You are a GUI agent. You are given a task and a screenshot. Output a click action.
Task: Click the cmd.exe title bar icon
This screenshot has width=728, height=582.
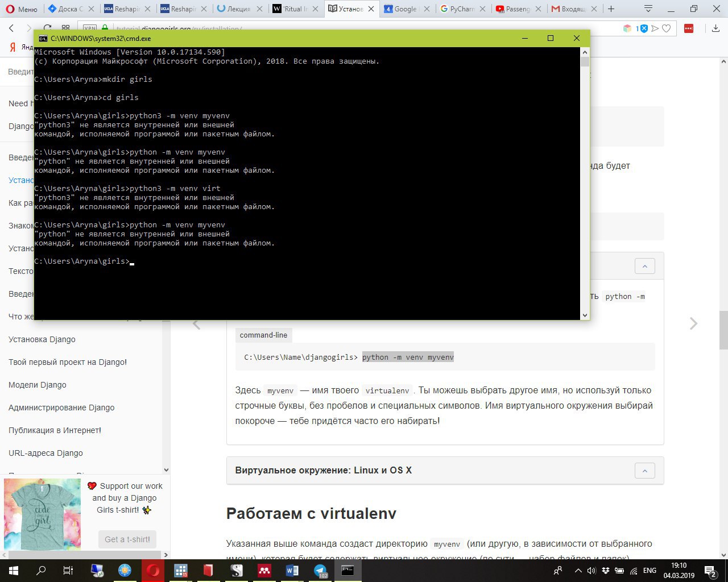[43, 38]
